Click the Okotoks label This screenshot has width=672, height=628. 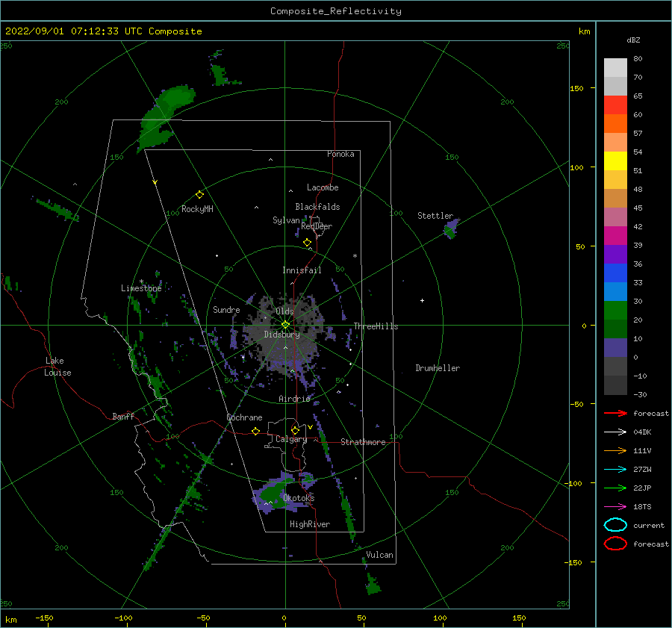[x=299, y=498]
